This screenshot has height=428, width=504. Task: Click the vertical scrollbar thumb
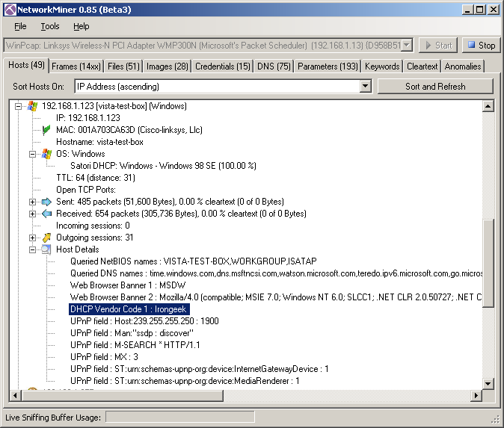[488, 263]
